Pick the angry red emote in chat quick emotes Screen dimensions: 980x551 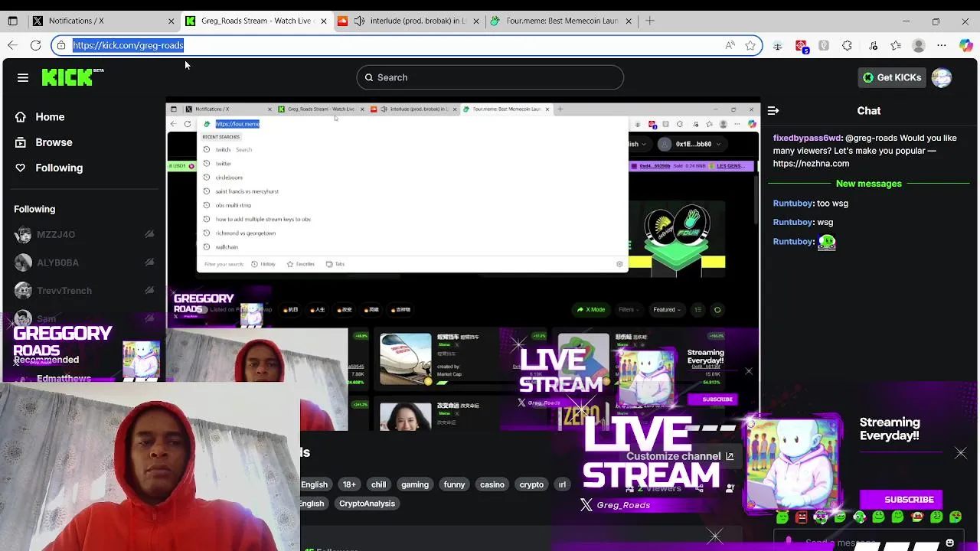(x=802, y=518)
